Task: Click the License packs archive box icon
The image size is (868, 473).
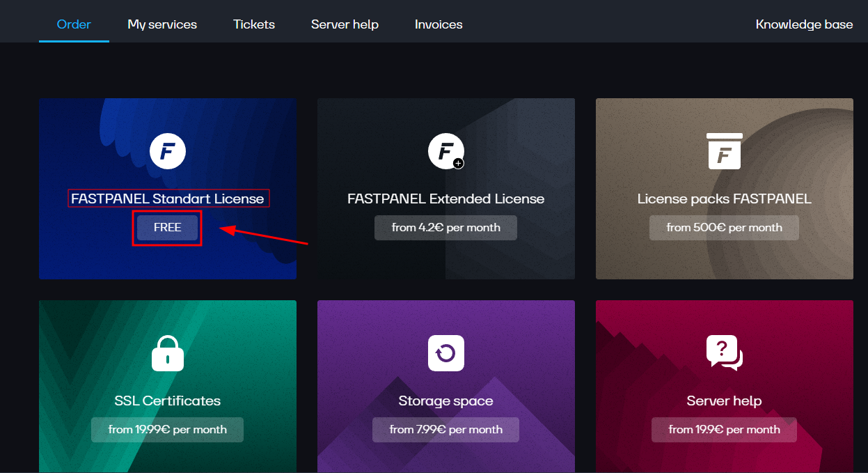Action: pyautogui.click(x=724, y=151)
